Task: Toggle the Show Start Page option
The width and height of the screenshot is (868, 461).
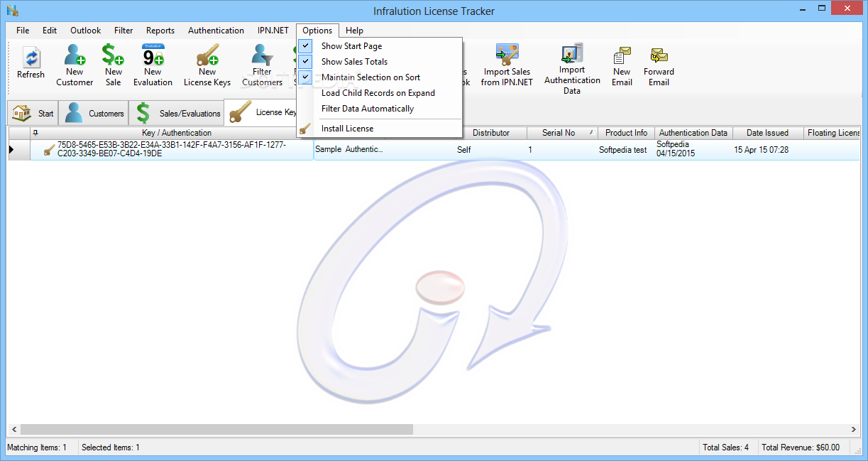Action: (380, 46)
